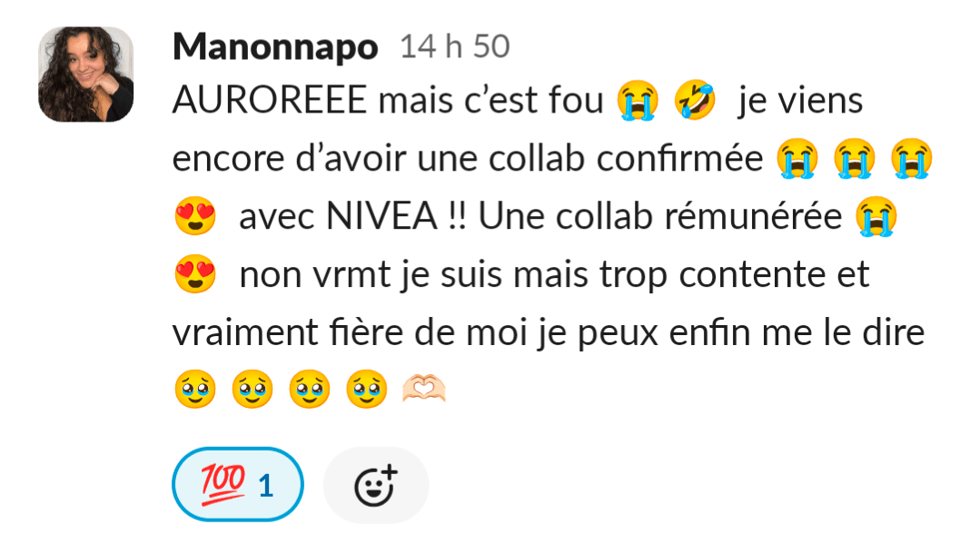Click the word NIVEA in the message
Screen dimensions: 980x534
coord(381,217)
